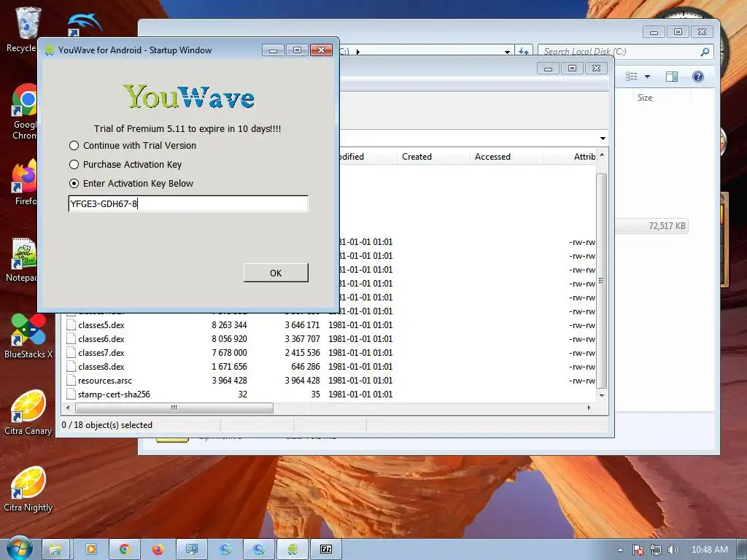Maximize the Explorer window

(678, 32)
